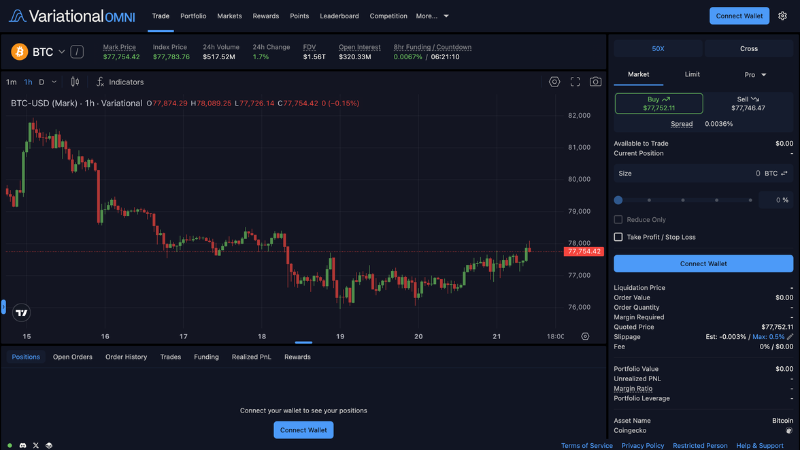Show the Realized PnL tab
The width and height of the screenshot is (800, 450).
252,357
